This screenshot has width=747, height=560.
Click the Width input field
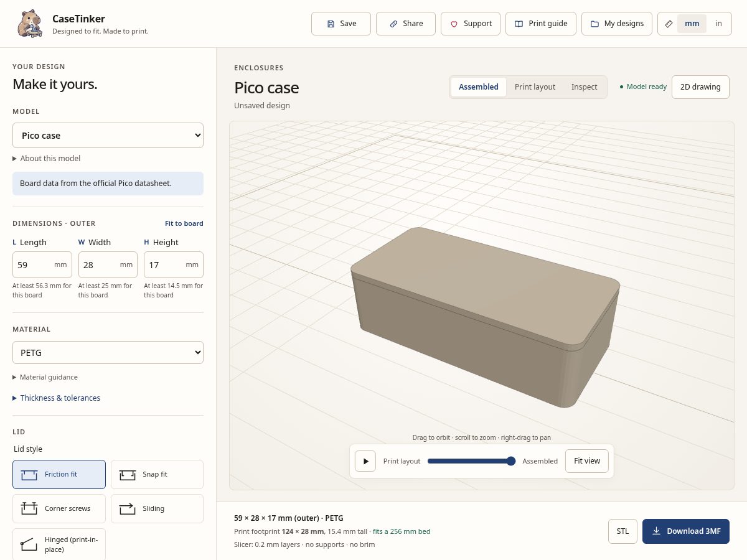pyautogui.click(x=108, y=264)
